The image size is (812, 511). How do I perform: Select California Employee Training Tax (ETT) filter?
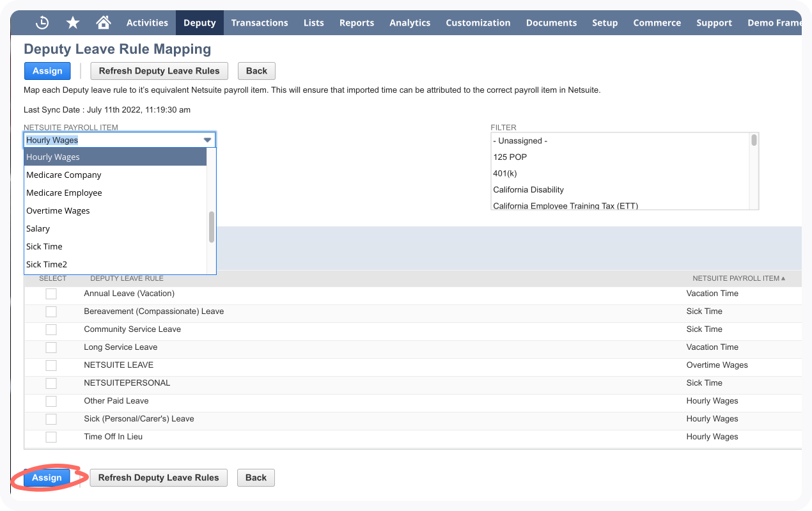(620, 205)
